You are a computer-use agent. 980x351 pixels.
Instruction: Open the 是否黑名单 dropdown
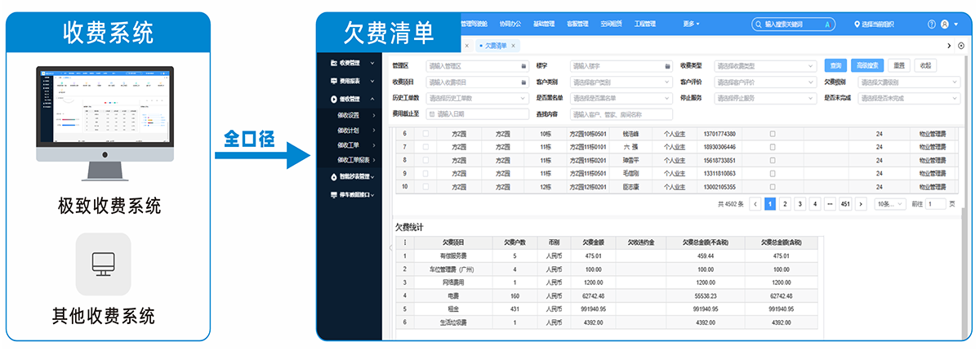pos(621,98)
